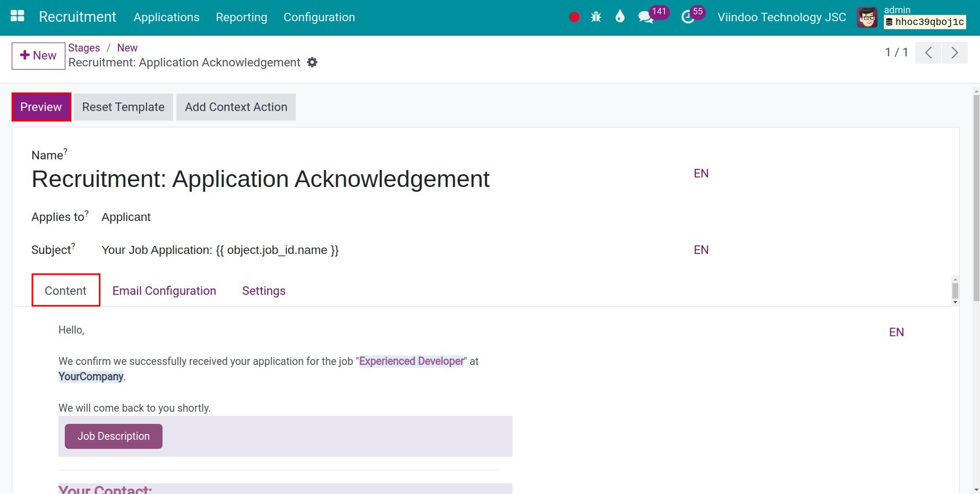Open the Stages breadcrumb link
This screenshot has width=980, height=494.
tap(84, 47)
